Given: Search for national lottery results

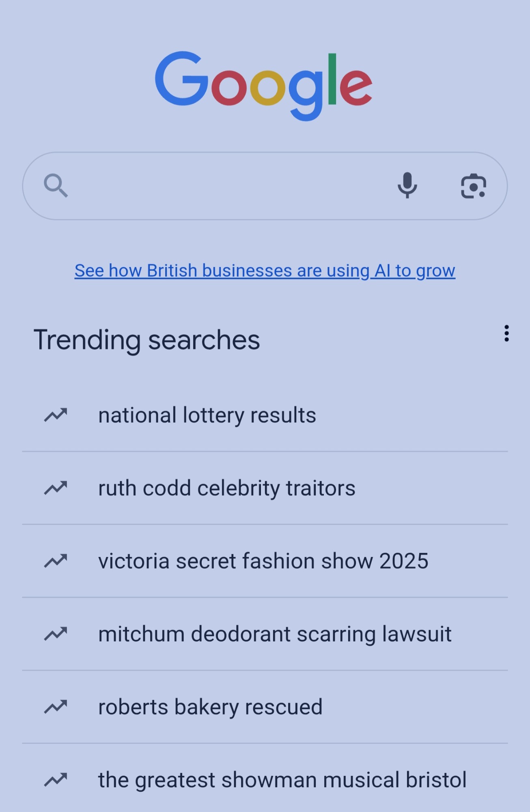Looking at the screenshot, I should tap(207, 415).
